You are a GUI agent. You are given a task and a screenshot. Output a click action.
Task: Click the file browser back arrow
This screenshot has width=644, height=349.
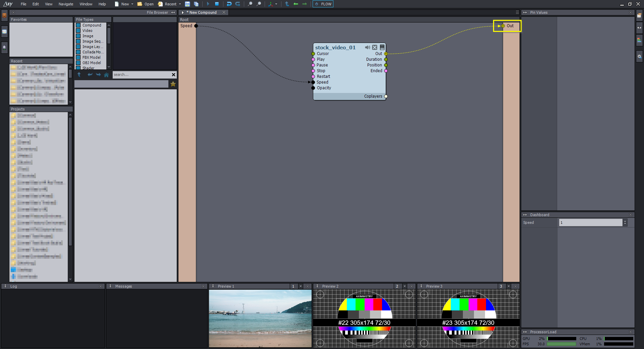click(x=90, y=74)
